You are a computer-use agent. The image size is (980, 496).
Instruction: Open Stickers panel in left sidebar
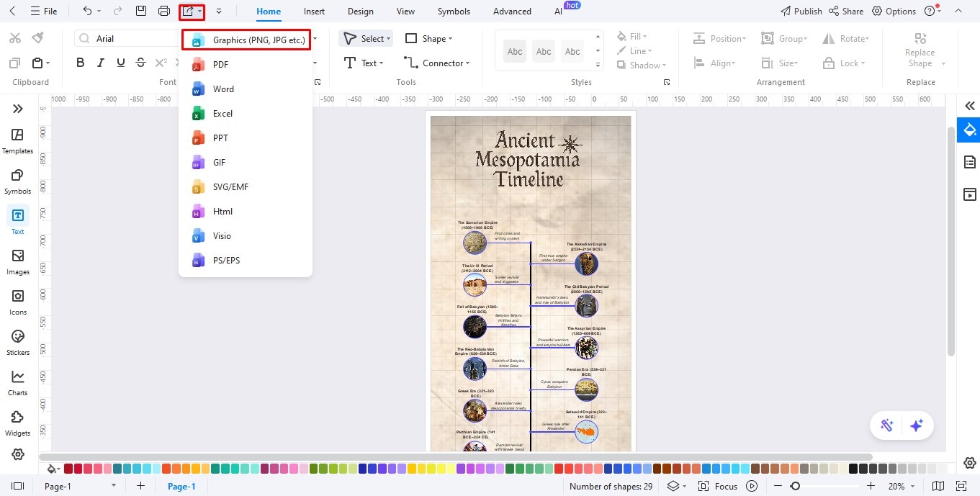tap(18, 343)
